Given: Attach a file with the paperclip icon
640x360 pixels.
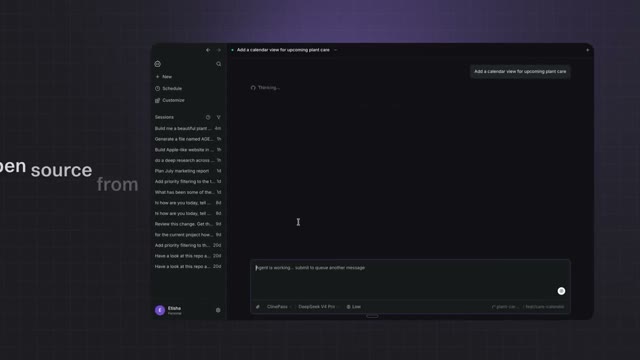Looking at the screenshot, I should [x=258, y=307].
